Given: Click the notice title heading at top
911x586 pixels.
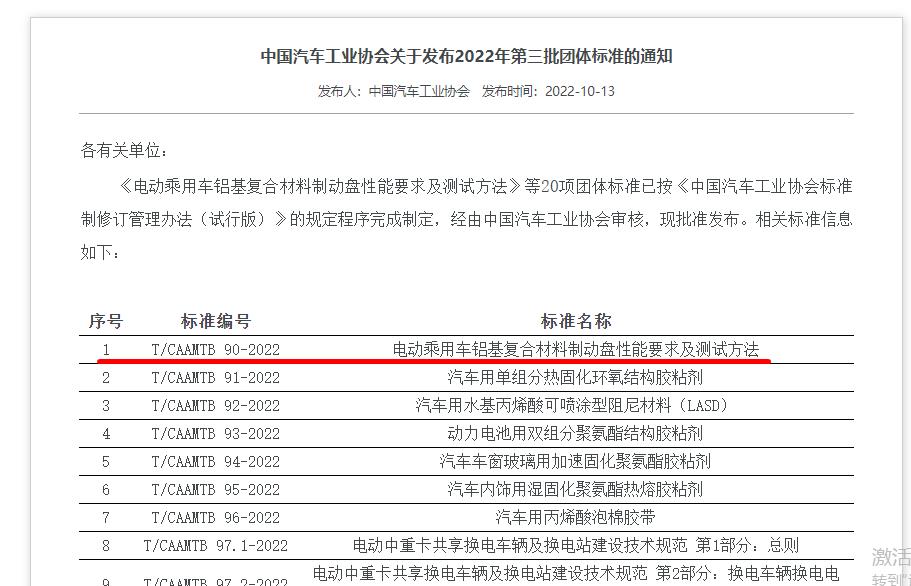Looking at the screenshot, I should [466, 56].
